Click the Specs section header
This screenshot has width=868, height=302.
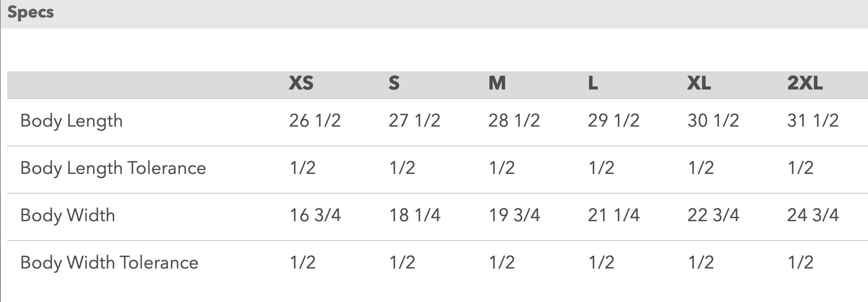click(x=31, y=13)
